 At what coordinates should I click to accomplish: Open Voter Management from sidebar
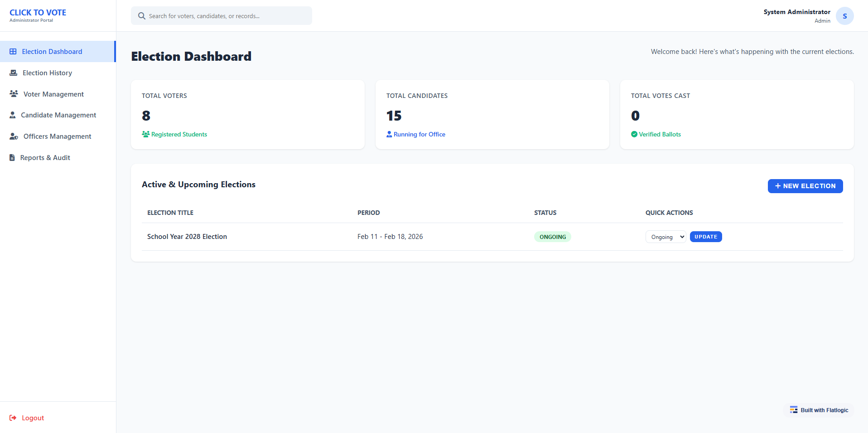coord(53,94)
